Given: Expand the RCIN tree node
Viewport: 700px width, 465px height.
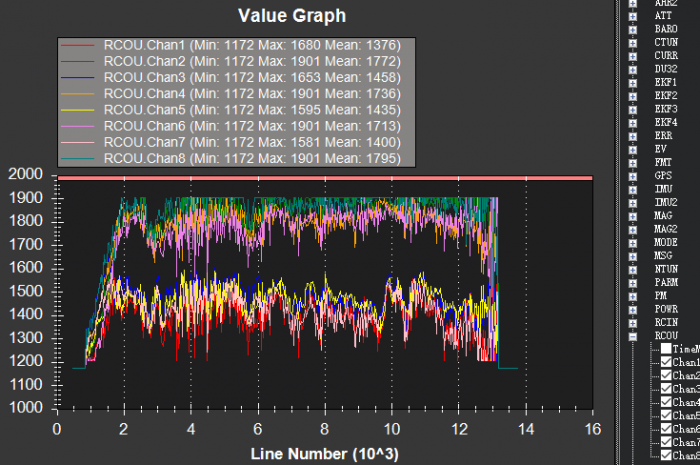Looking at the screenshot, I should 633,322.
